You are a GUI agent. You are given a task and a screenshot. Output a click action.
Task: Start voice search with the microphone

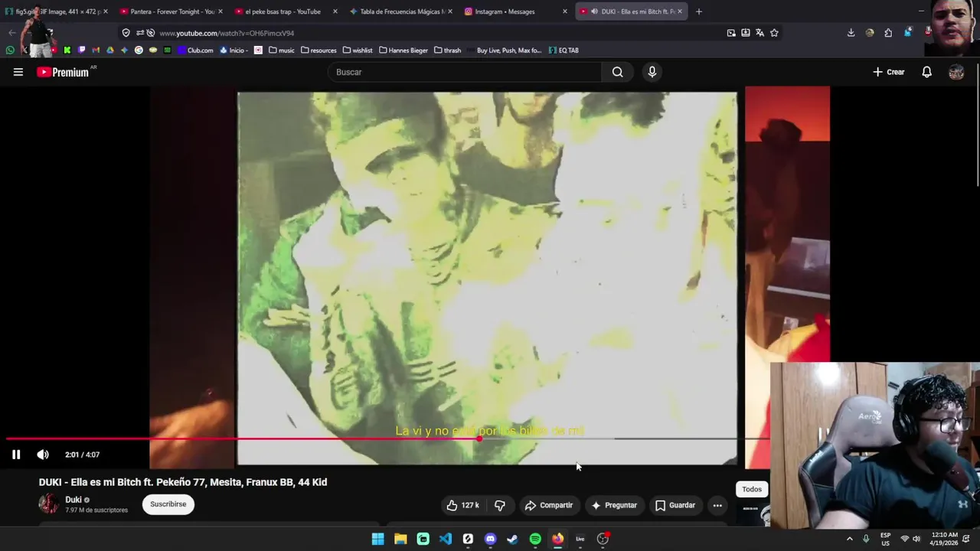click(652, 72)
